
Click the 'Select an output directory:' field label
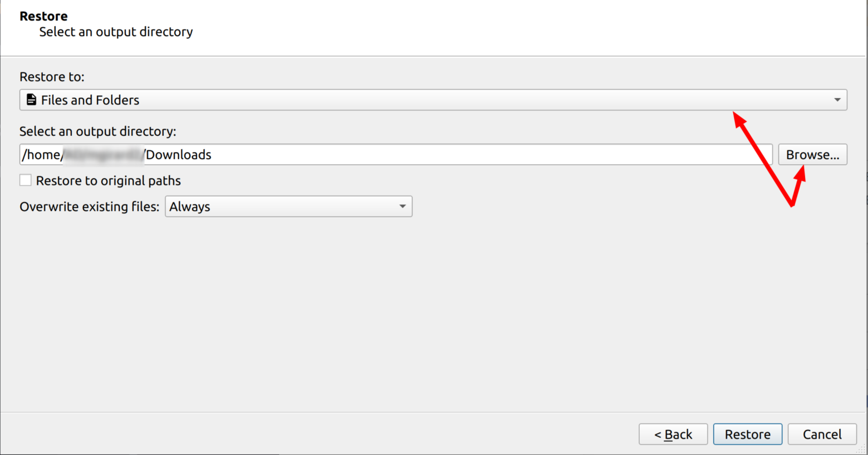[x=98, y=132]
